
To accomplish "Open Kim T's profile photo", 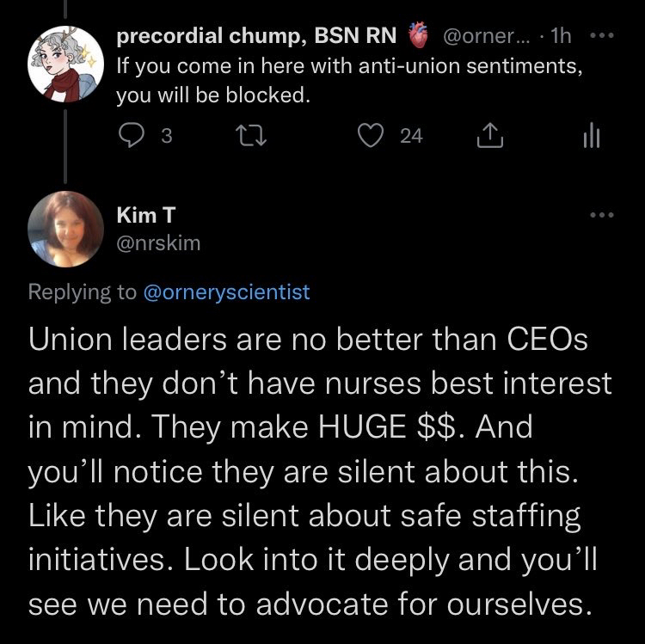I will 61,228.
